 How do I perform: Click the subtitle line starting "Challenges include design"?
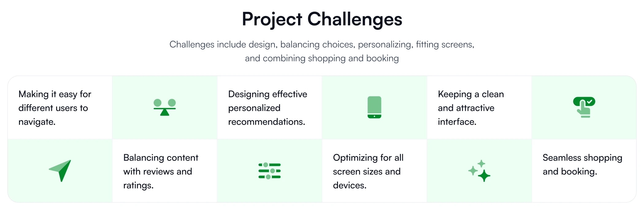[x=322, y=45]
